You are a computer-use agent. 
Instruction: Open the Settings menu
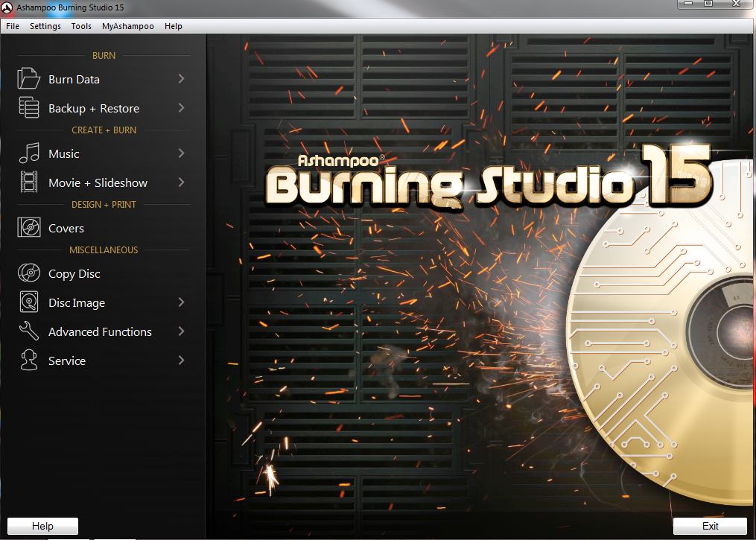[x=45, y=26]
